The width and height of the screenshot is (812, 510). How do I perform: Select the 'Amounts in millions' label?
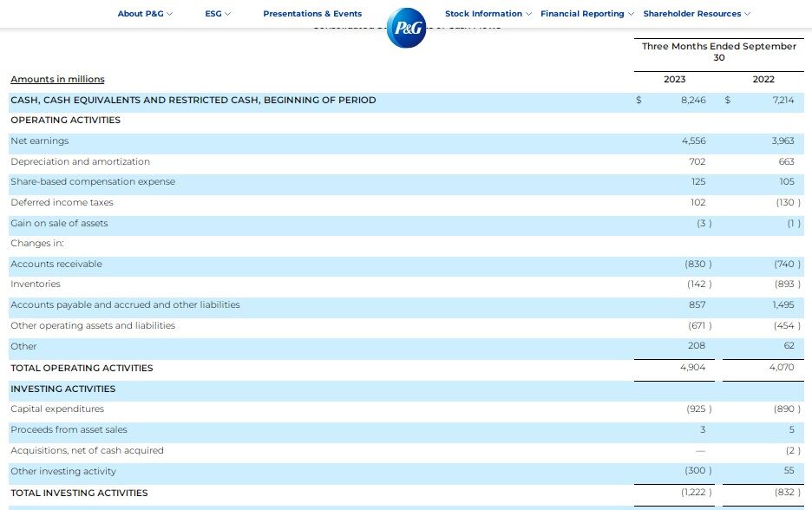[57, 79]
